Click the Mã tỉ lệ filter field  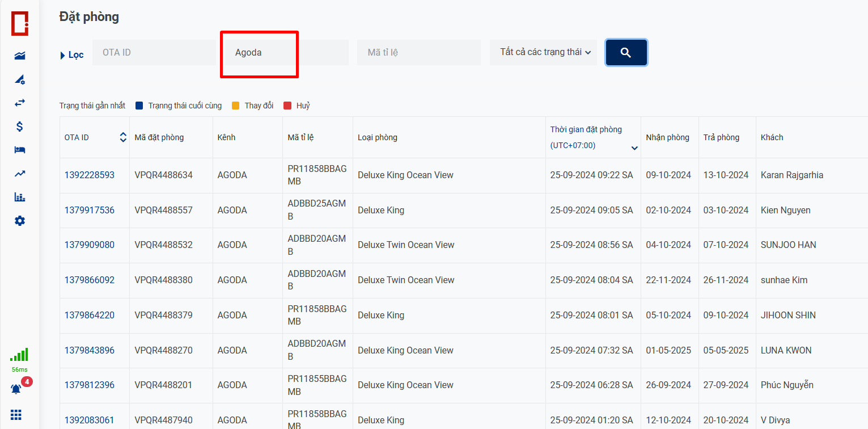[x=418, y=52]
